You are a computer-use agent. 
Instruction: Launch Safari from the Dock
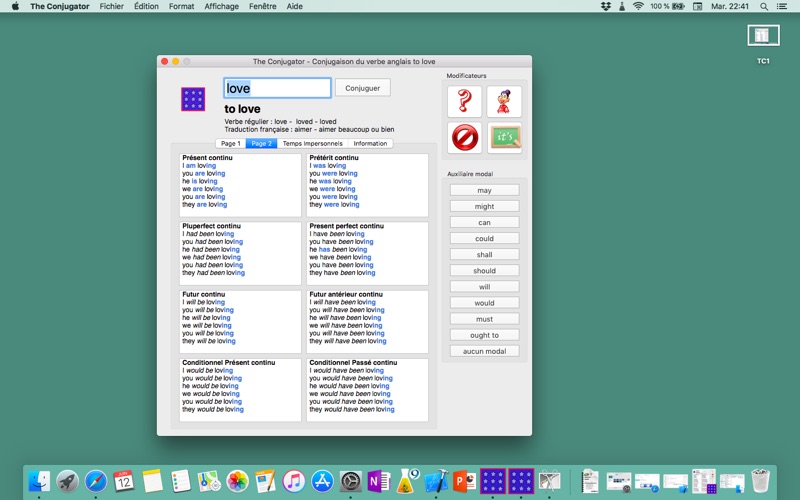(96, 481)
